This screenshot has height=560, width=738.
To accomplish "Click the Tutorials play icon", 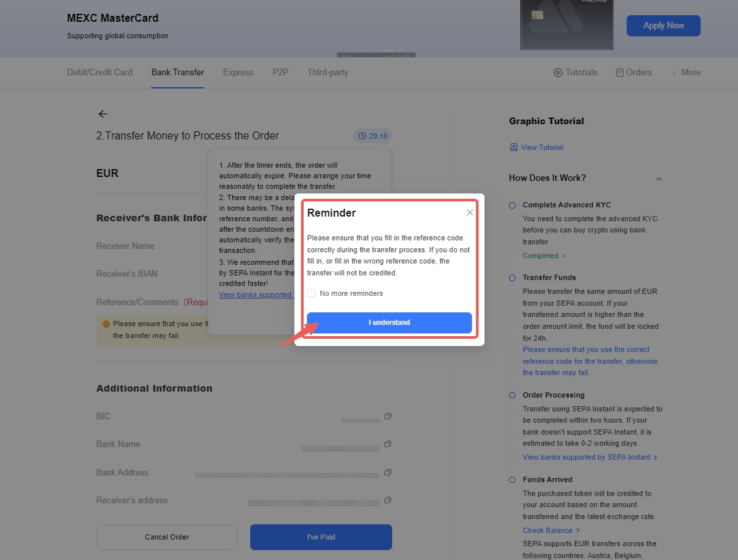I will tap(558, 73).
